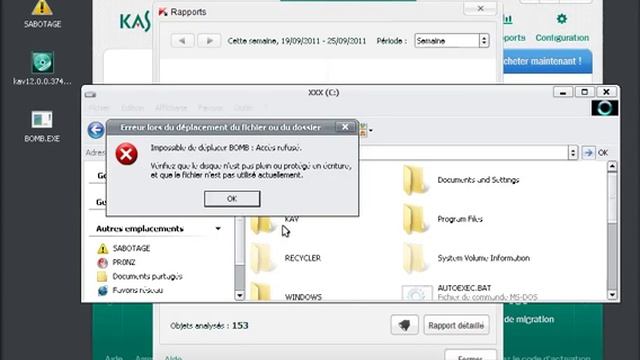Click the red error icon in the dialog
The height and width of the screenshot is (360, 640).
click(x=126, y=154)
